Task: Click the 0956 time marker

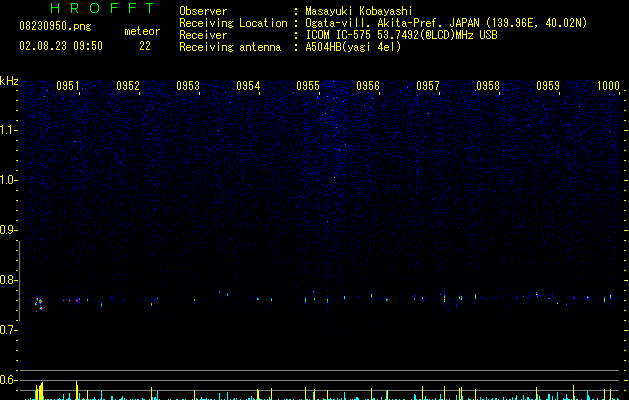Action: point(368,86)
